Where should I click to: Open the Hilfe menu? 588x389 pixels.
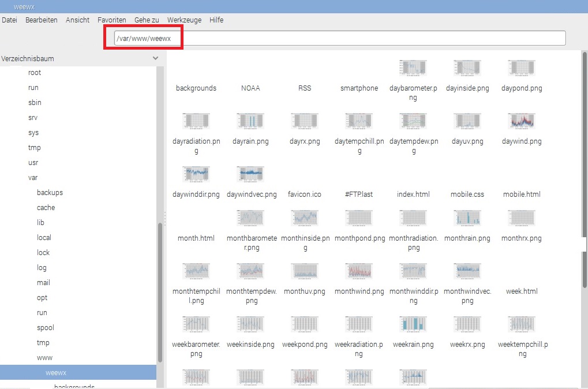click(216, 20)
